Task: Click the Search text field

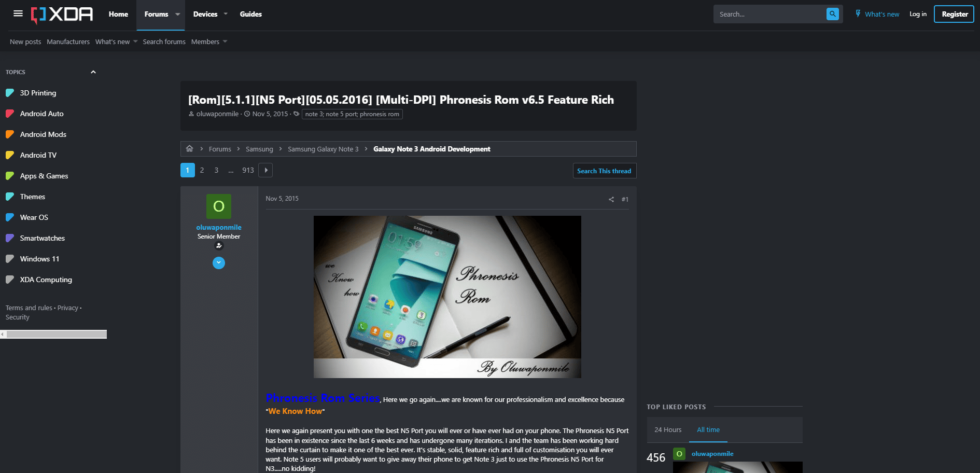Action: coord(769,14)
